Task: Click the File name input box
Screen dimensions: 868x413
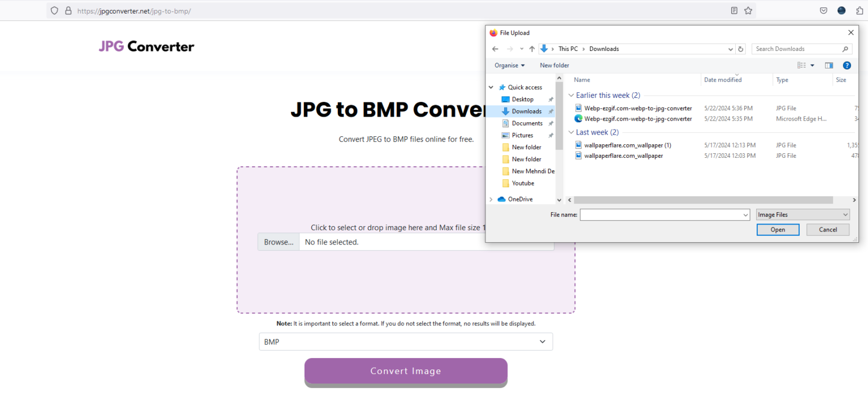Action: [x=665, y=215]
